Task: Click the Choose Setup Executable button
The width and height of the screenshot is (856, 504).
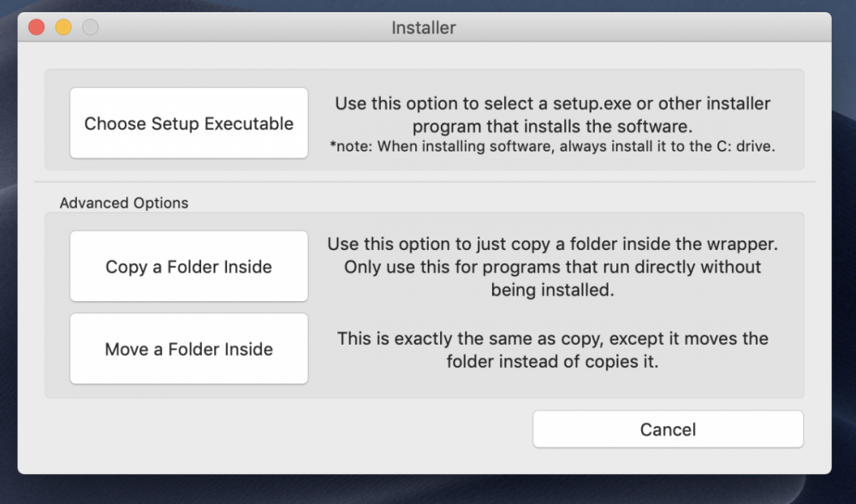Action: click(188, 123)
